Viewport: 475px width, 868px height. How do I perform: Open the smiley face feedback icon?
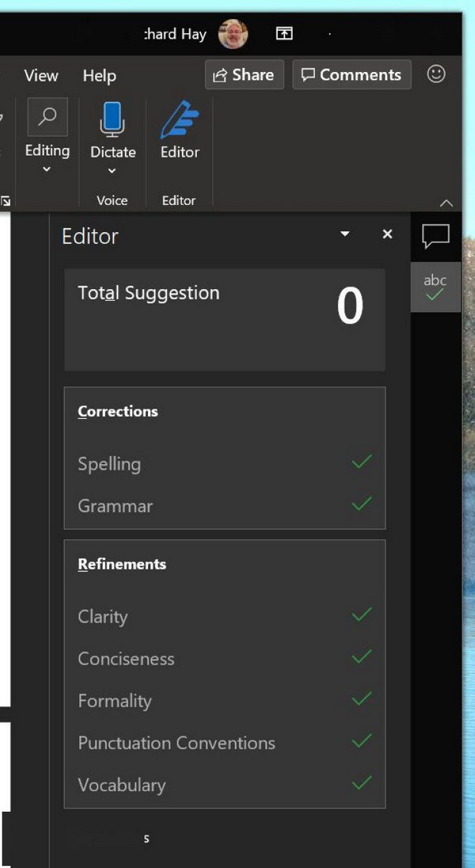pos(436,74)
